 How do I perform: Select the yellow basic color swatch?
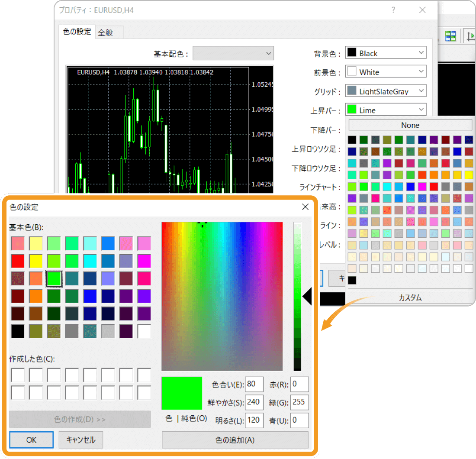tap(36, 261)
